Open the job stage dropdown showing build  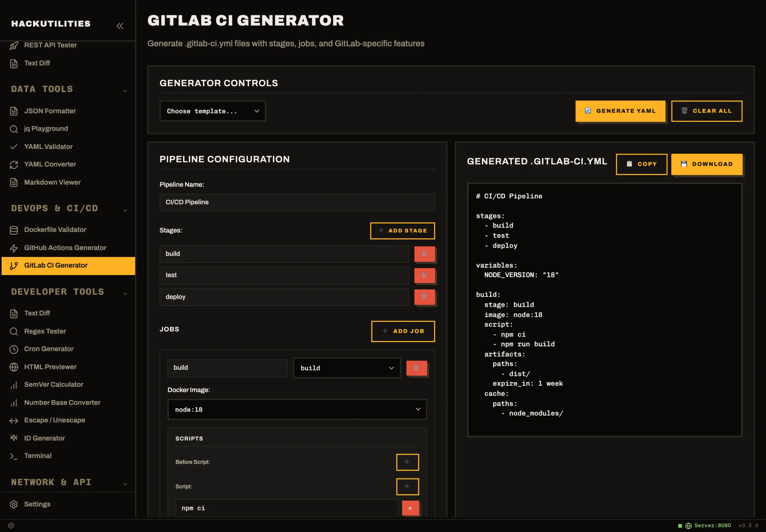click(x=347, y=368)
